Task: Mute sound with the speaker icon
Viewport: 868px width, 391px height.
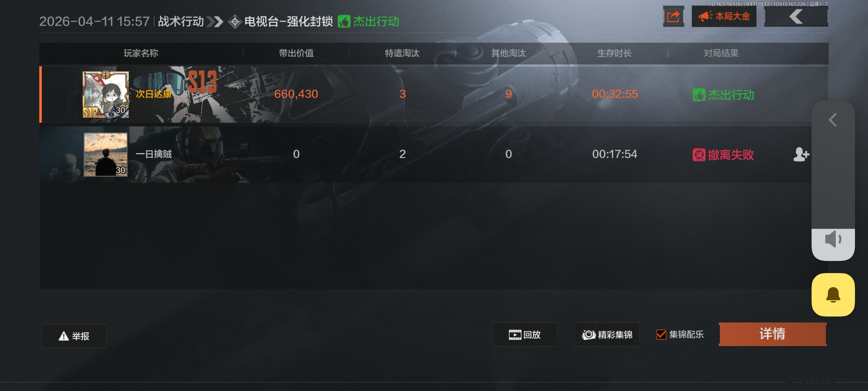Action: click(833, 239)
